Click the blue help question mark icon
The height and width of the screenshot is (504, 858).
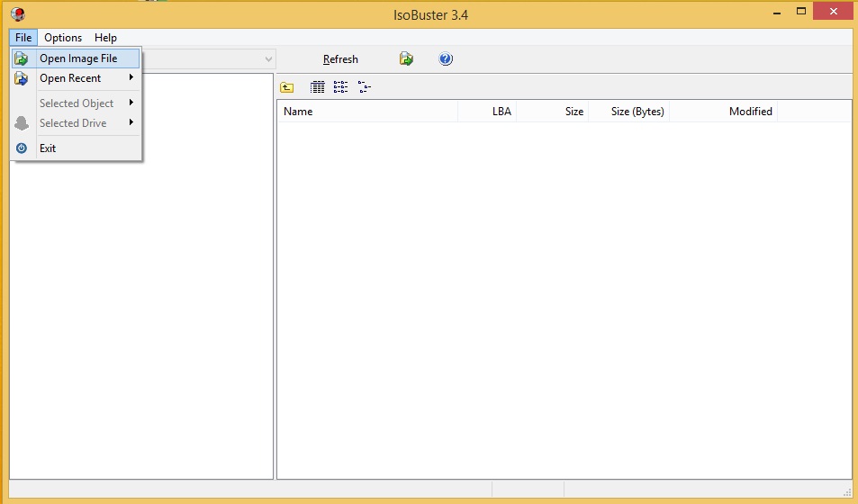pyautogui.click(x=446, y=58)
